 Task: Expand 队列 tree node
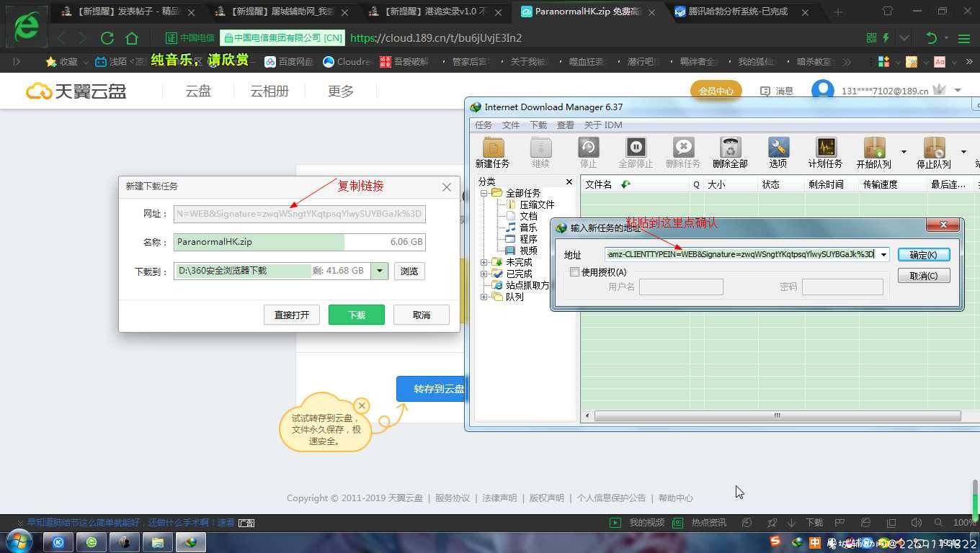point(485,297)
